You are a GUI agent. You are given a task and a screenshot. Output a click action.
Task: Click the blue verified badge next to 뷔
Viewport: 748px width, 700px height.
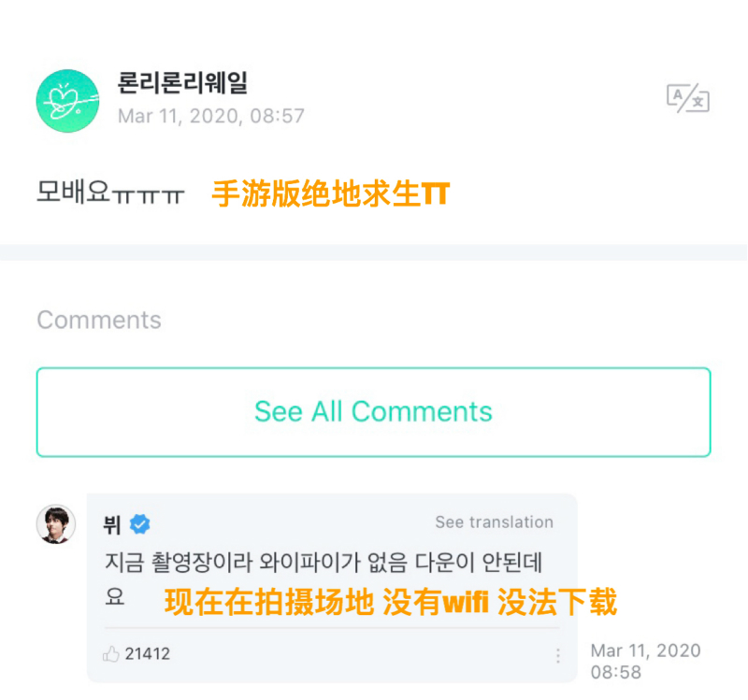tap(139, 524)
